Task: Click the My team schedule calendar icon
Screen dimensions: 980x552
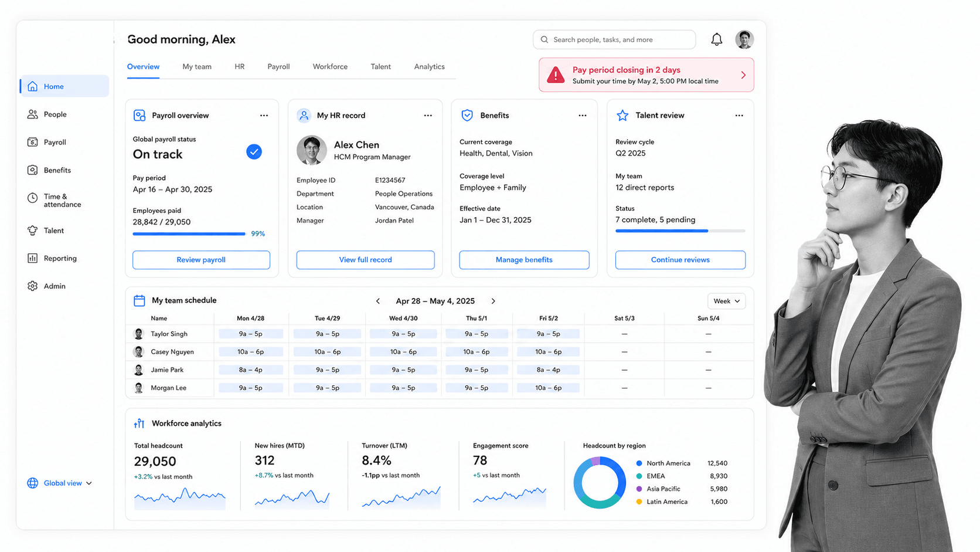Action: tap(139, 301)
